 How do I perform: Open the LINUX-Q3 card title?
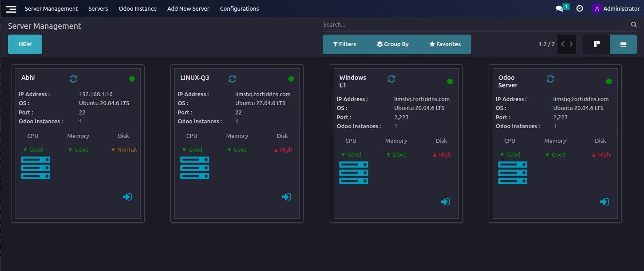click(x=194, y=78)
